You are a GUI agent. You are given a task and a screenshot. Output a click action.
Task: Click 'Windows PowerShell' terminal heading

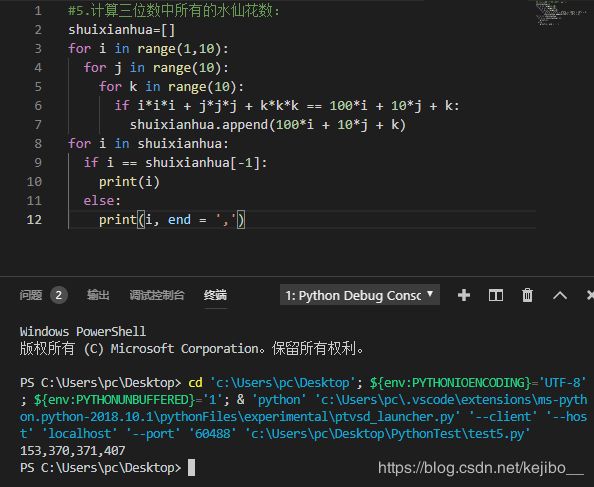(x=83, y=331)
